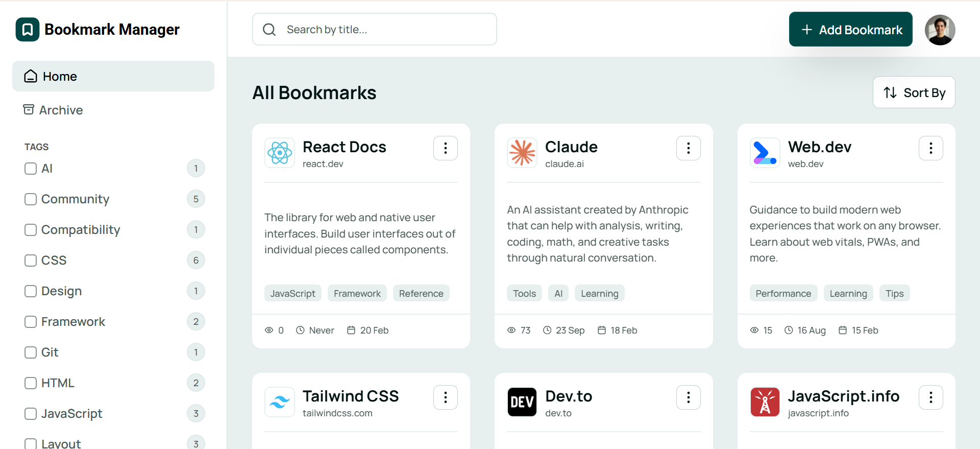980x449 pixels.
Task: Click the Bookmark Manager logo icon
Action: click(28, 30)
